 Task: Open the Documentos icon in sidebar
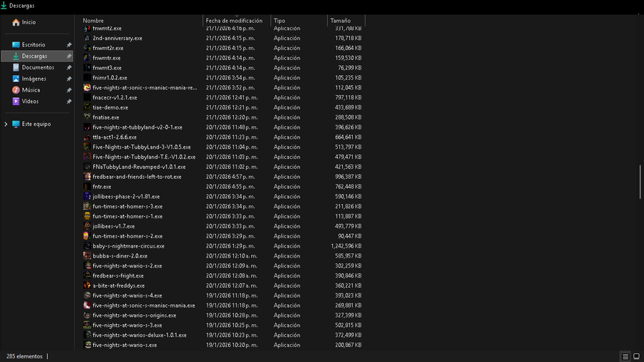pos(16,67)
